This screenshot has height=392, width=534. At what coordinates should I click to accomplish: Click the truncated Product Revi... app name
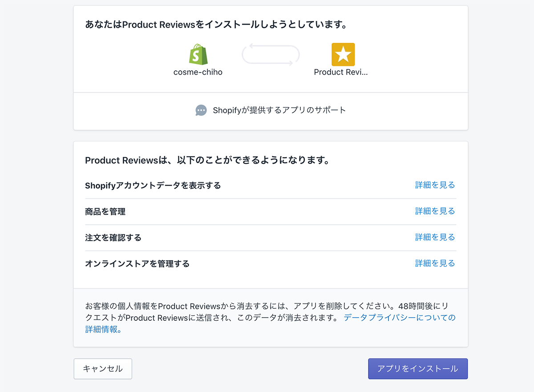point(341,72)
